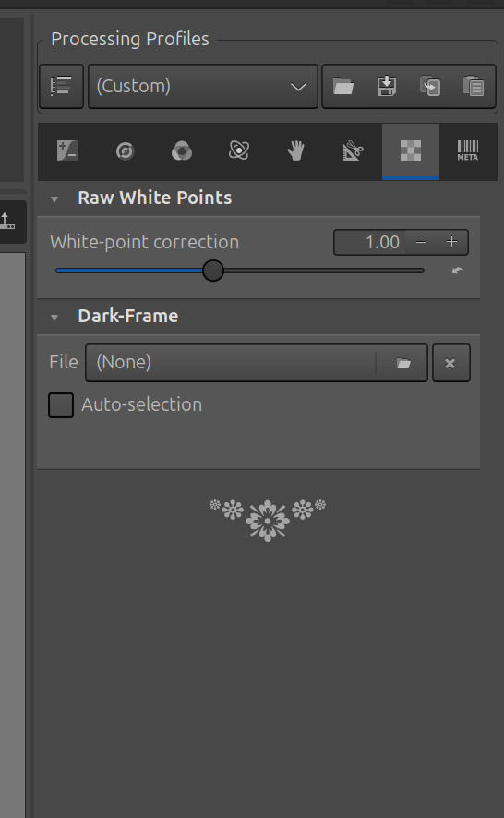Screen dimensions: 504x818
Task: Load a processing profile from file
Action: pyautogui.click(x=343, y=86)
